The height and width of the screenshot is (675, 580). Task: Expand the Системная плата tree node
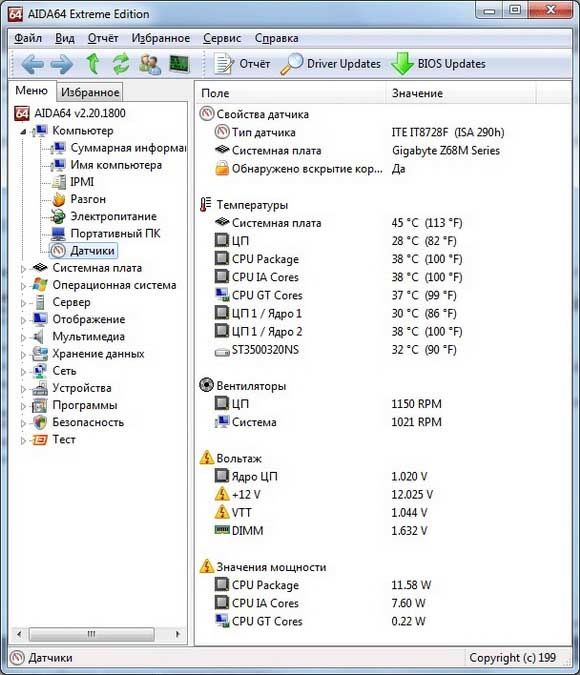tap(23, 269)
